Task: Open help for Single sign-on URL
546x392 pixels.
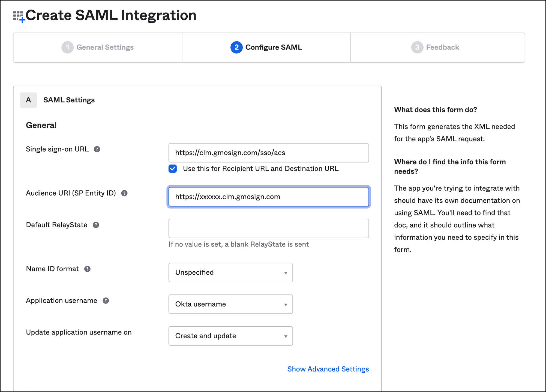Action: (x=97, y=149)
